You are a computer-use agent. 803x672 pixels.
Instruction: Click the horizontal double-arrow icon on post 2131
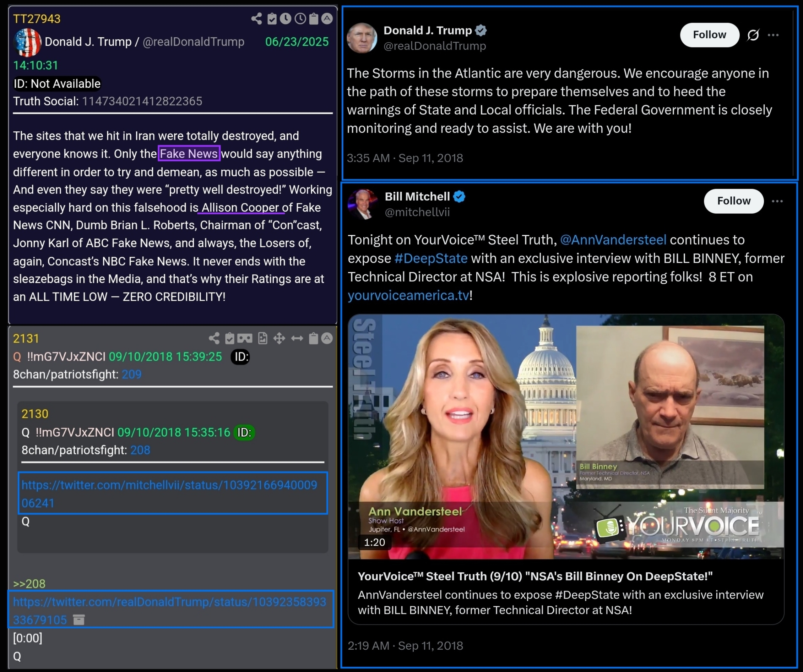(x=297, y=338)
